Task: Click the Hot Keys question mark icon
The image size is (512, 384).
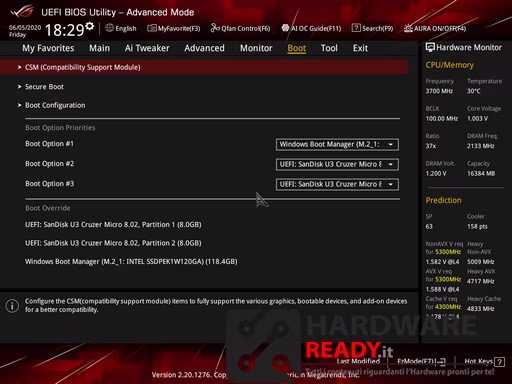Action: [x=499, y=362]
